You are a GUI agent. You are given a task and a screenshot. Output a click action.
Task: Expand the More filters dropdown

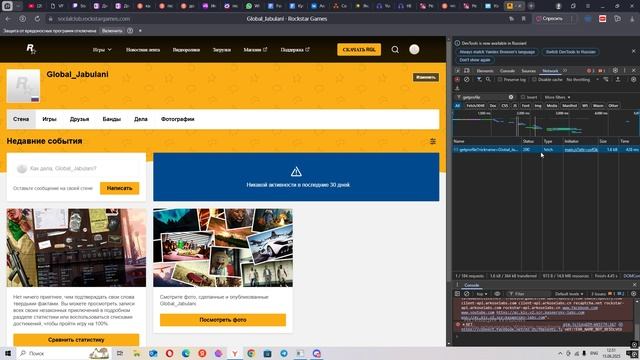pyautogui.click(x=557, y=97)
